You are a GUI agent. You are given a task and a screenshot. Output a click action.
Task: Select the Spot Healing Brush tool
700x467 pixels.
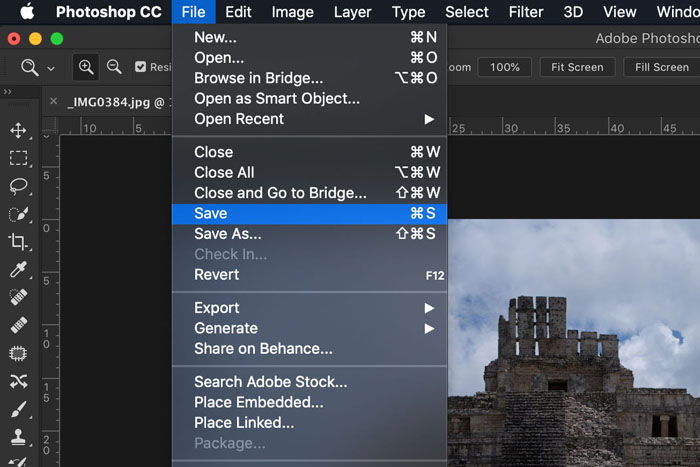coord(18,297)
